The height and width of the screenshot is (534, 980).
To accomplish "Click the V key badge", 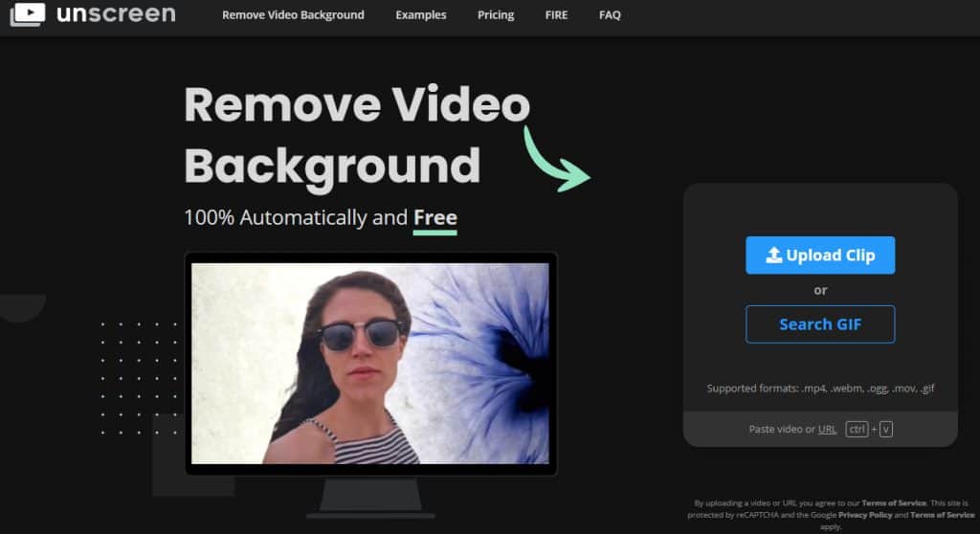I will (886, 430).
